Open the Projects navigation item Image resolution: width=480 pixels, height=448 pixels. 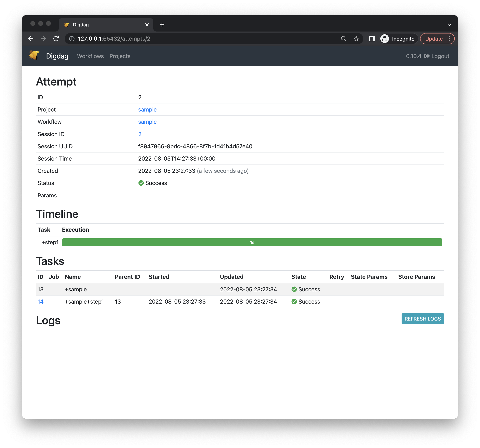(x=120, y=56)
